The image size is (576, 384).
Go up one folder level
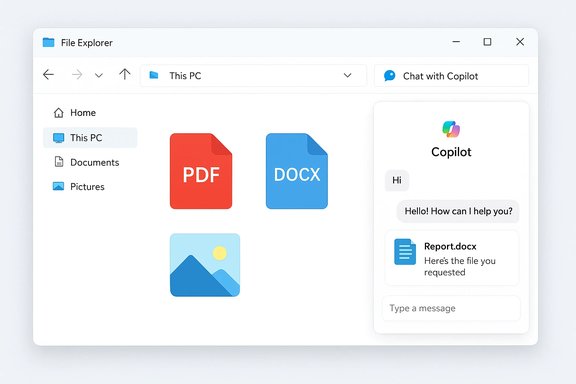(x=125, y=75)
